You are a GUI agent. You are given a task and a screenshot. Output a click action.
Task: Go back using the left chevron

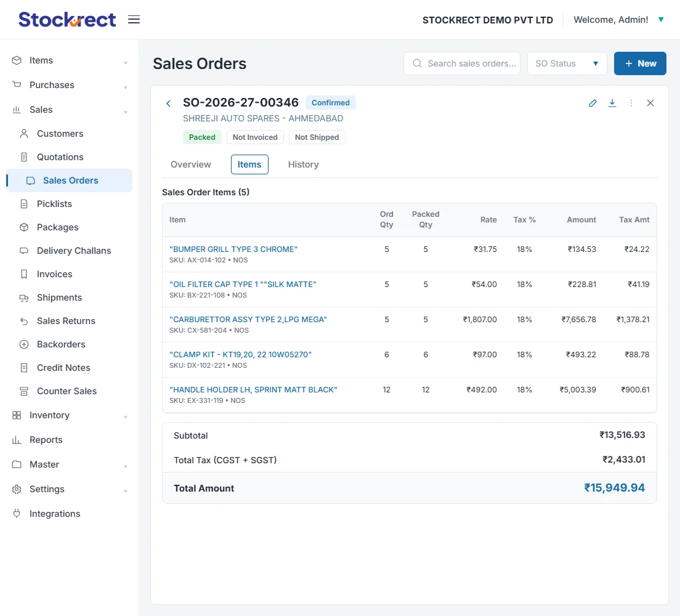[x=168, y=103]
